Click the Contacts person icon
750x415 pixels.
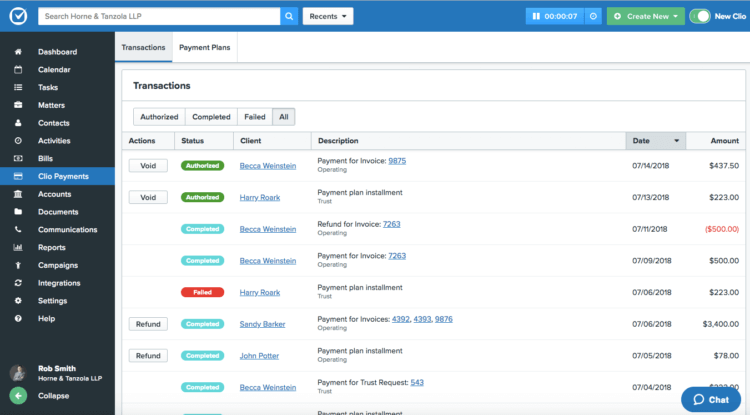[x=18, y=123]
